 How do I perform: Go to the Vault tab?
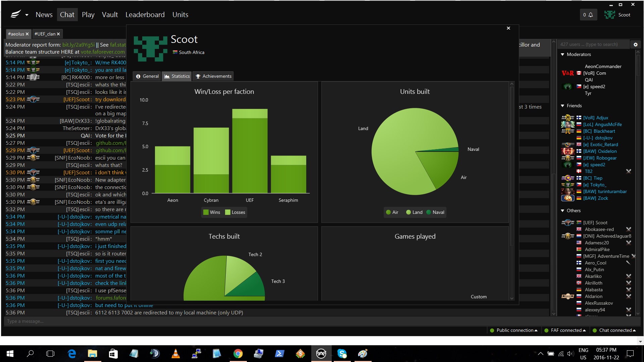[110, 15]
